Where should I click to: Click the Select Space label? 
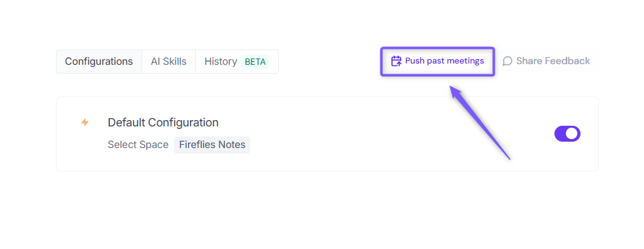click(138, 145)
